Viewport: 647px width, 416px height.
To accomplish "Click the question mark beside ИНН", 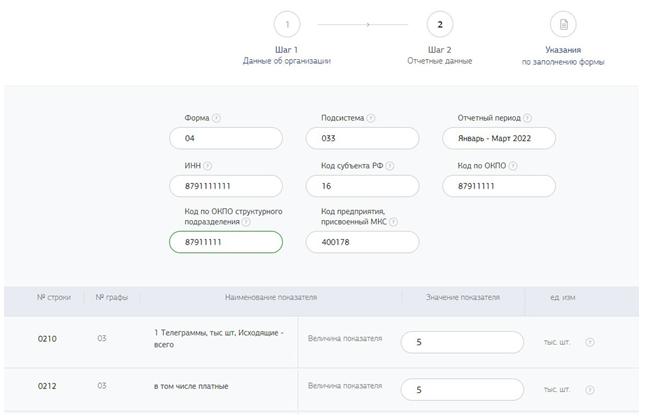I will tap(208, 166).
